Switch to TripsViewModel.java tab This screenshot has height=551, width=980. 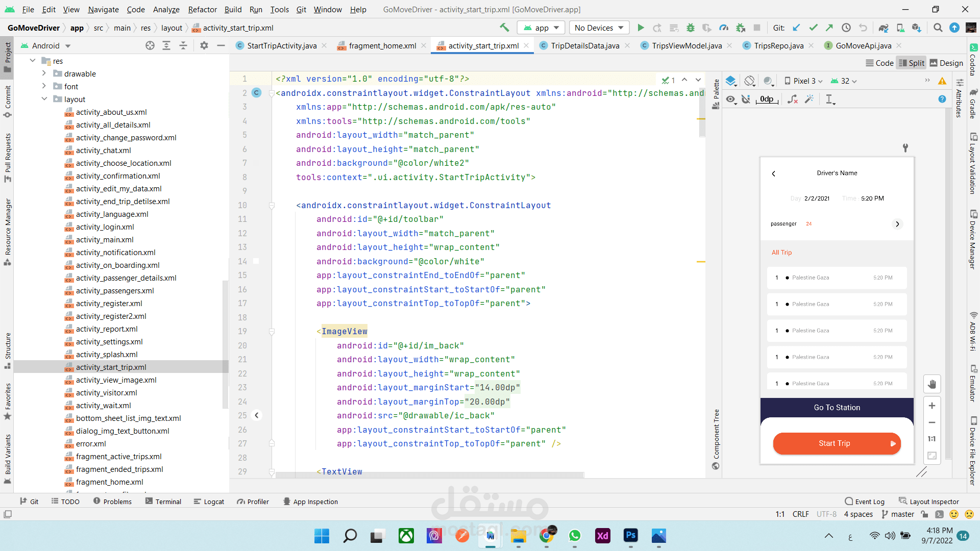(x=687, y=45)
